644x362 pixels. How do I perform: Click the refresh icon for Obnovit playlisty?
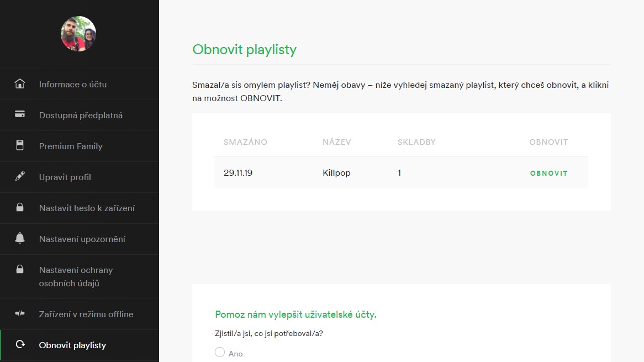(20, 344)
